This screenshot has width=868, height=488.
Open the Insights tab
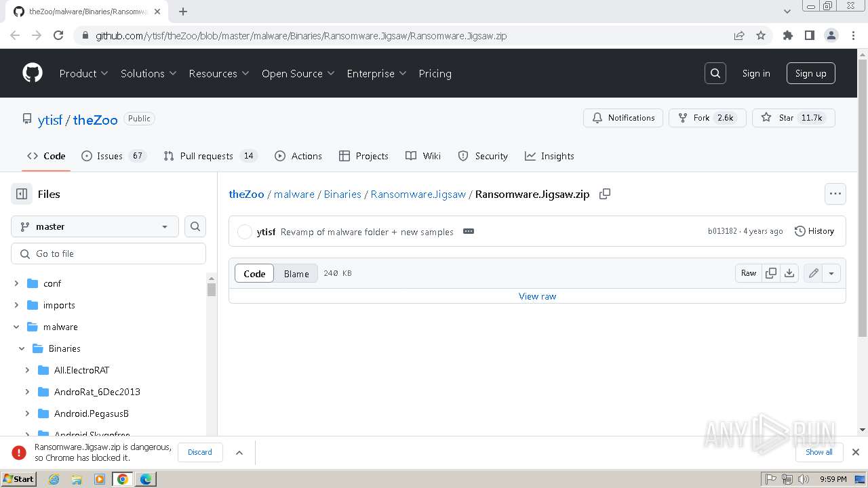pos(549,156)
